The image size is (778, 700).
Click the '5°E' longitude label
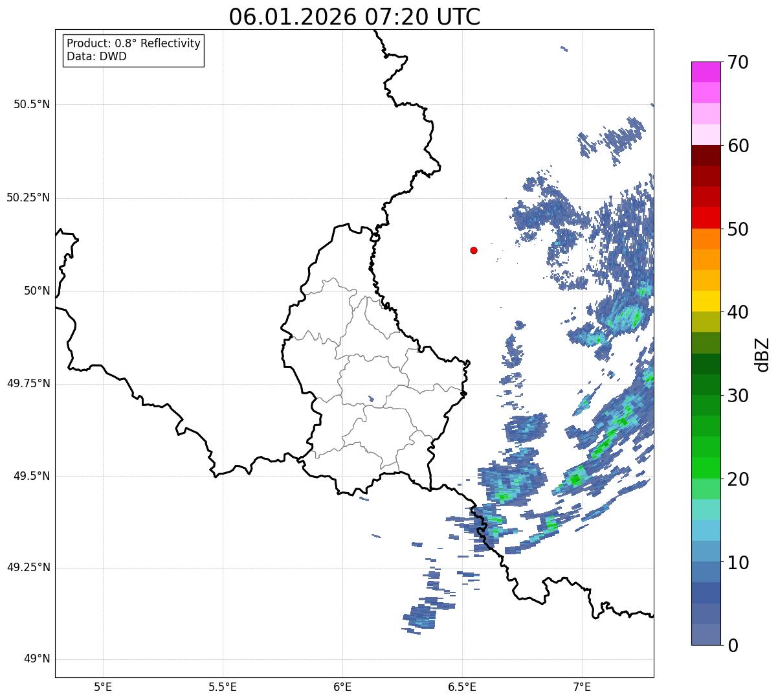point(103,686)
